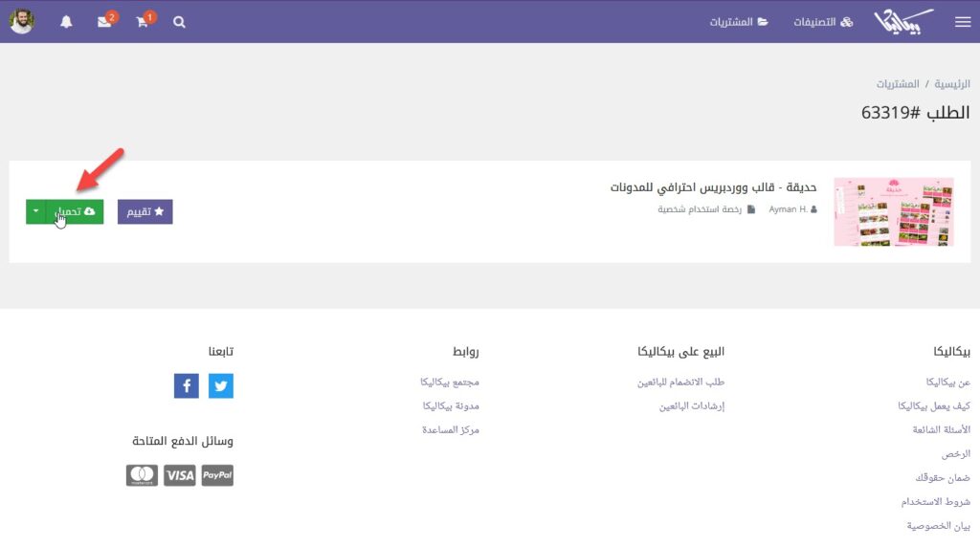The width and height of the screenshot is (980, 547).
Task: Open ضمان حقوقك link
Action: point(943,478)
